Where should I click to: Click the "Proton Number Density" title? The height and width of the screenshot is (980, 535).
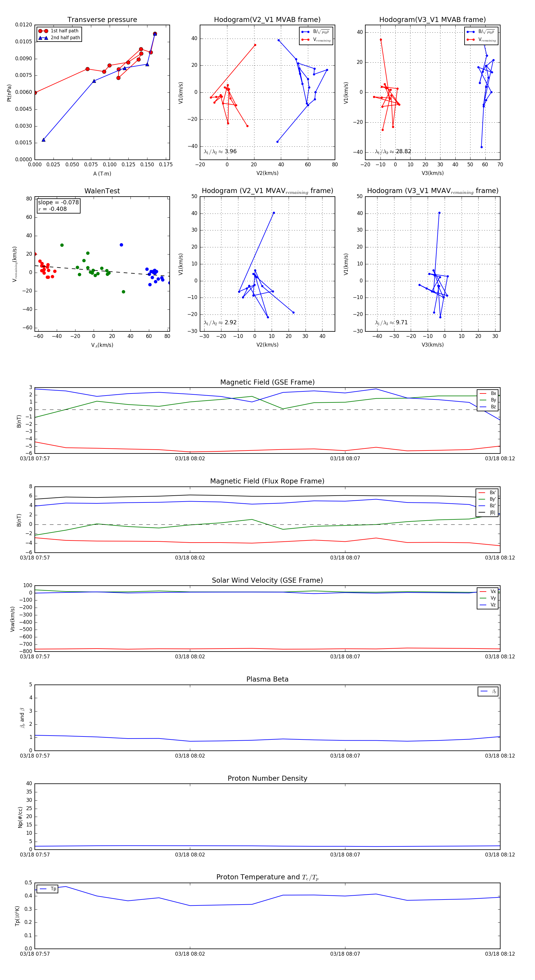[267, 778]
